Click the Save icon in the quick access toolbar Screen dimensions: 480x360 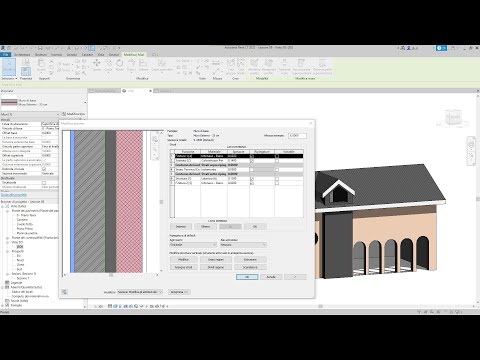40,48
